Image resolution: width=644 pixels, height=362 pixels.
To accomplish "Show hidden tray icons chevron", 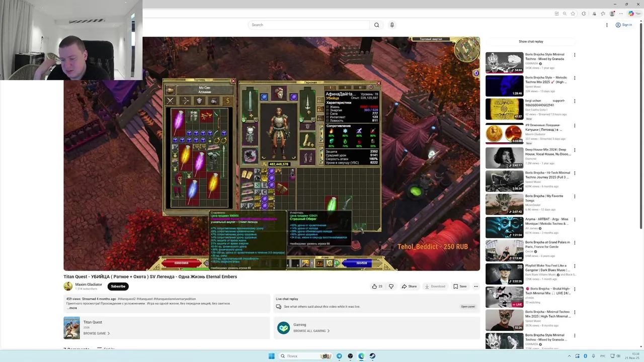I will click(x=569, y=356).
